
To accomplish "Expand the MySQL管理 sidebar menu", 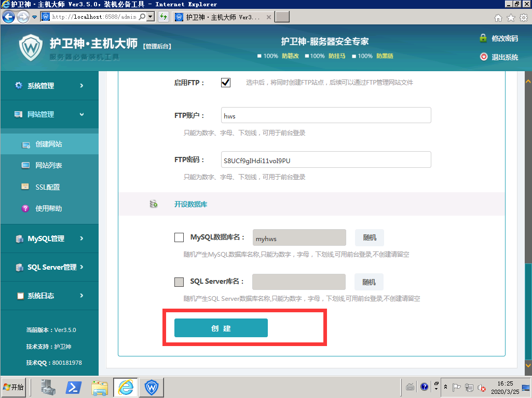I will [49, 238].
